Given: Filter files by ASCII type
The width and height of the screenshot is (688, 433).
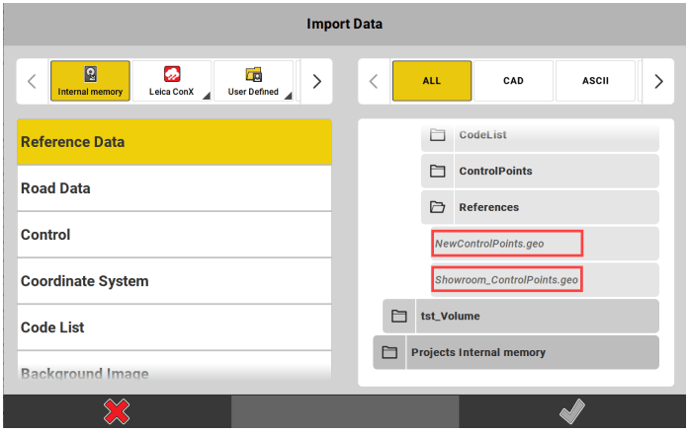Looking at the screenshot, I should coord(594,81).
